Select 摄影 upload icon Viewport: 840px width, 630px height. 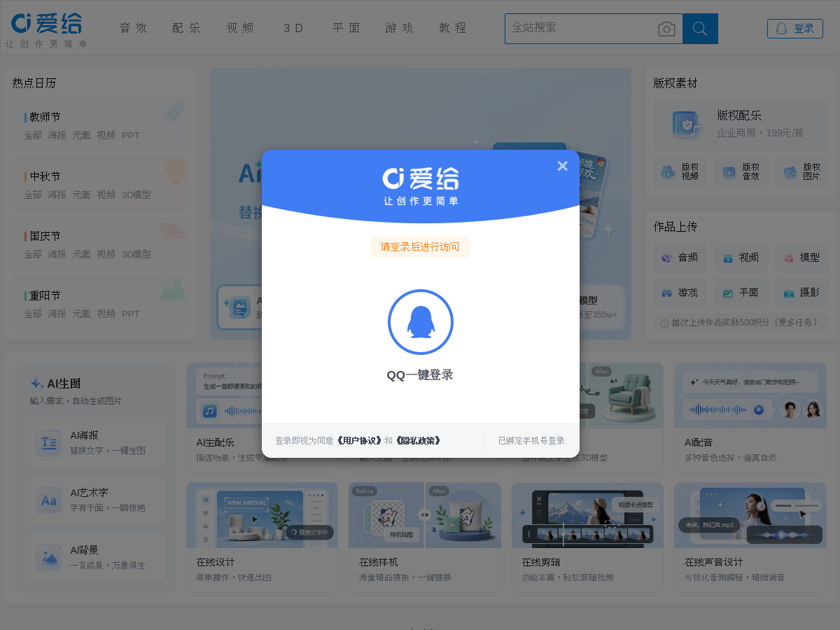coord(788,293)
